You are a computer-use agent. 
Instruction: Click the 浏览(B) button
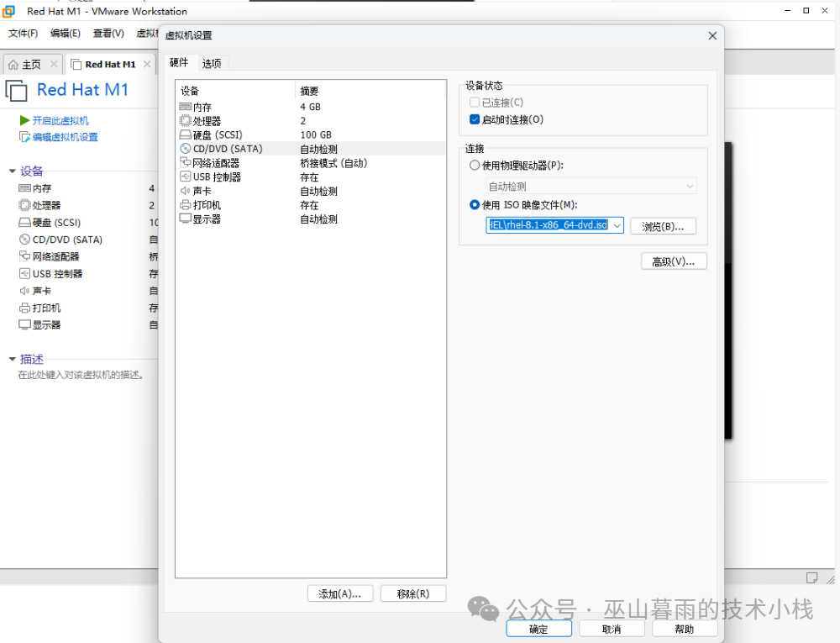(663, 225)
